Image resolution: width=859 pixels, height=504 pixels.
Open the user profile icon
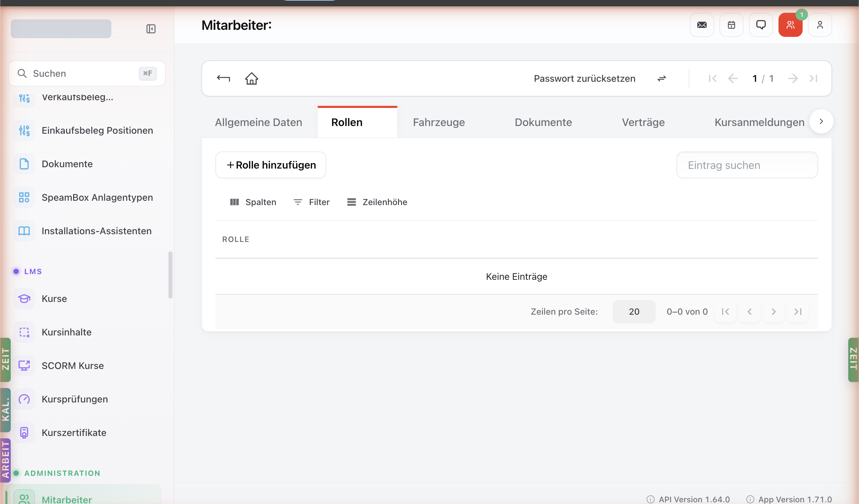[x=820, y=25]
